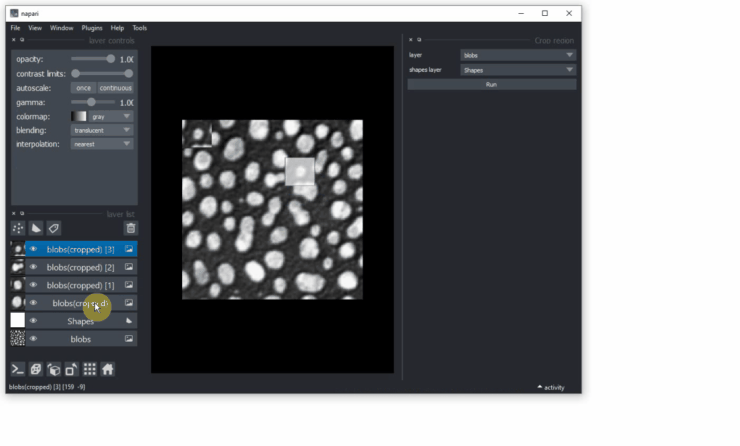The width and height of the screenshot is (740, 446).
Task: Create a new labels layer
Action: pos(54,228)
